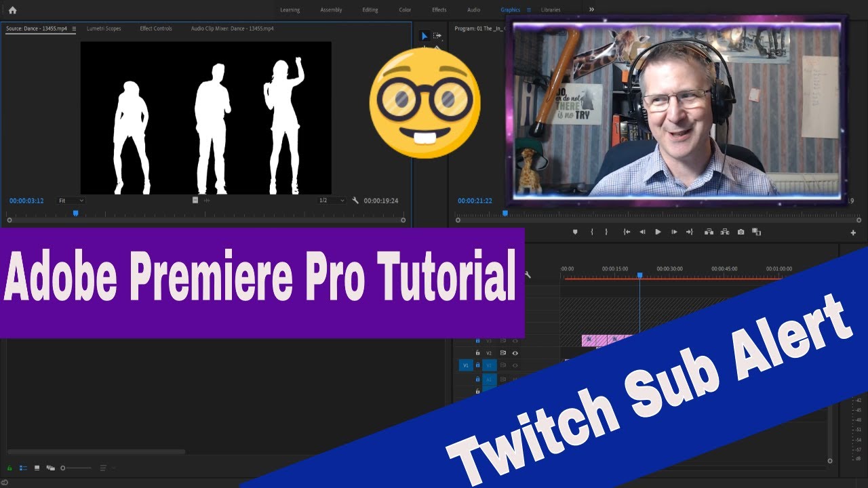Screen dimensions: 868x488
Task: Switch to the Libraries workspace
Action: pos(551,10)
